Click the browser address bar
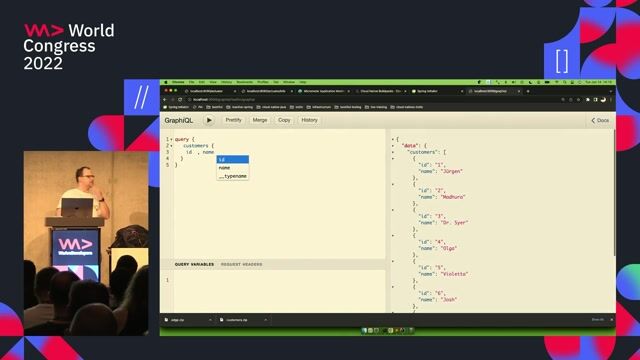This screenshot has height=360, width=640. pos(371,100)
